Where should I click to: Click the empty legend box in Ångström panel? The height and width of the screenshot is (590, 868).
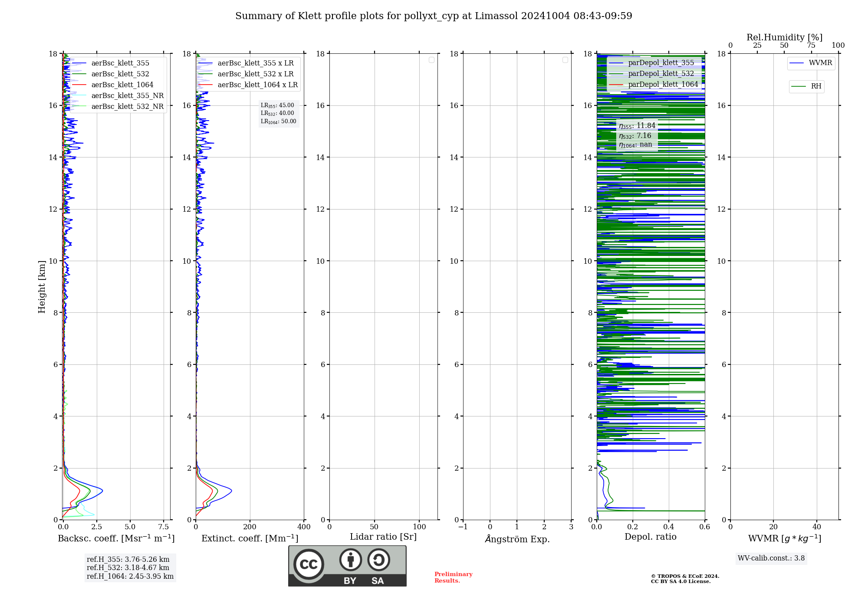point(565,60)
